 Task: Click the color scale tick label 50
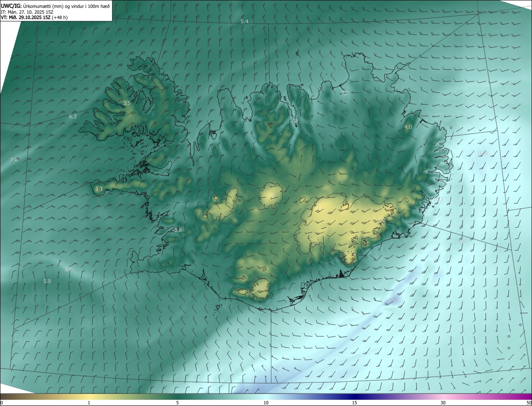[x=529, y=403]
